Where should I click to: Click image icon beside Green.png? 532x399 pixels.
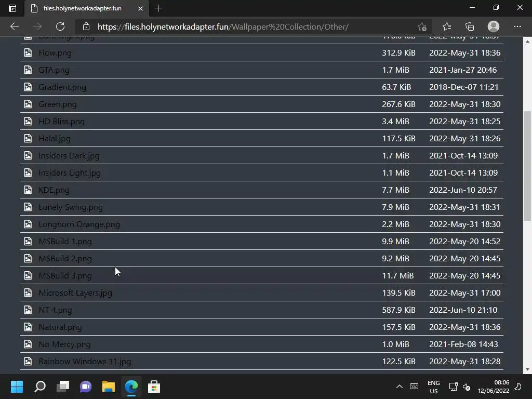pyautogui.click(x=28, y=104)
